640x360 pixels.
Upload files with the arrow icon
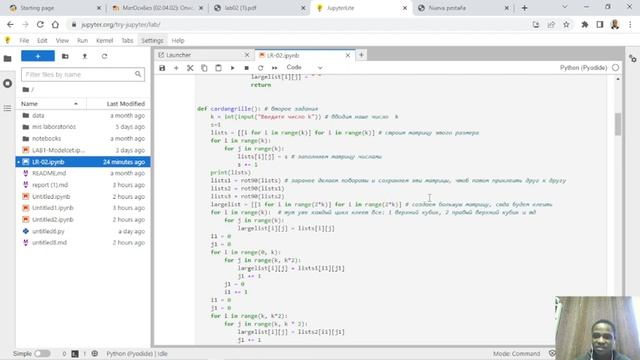[x=85, y=56]
